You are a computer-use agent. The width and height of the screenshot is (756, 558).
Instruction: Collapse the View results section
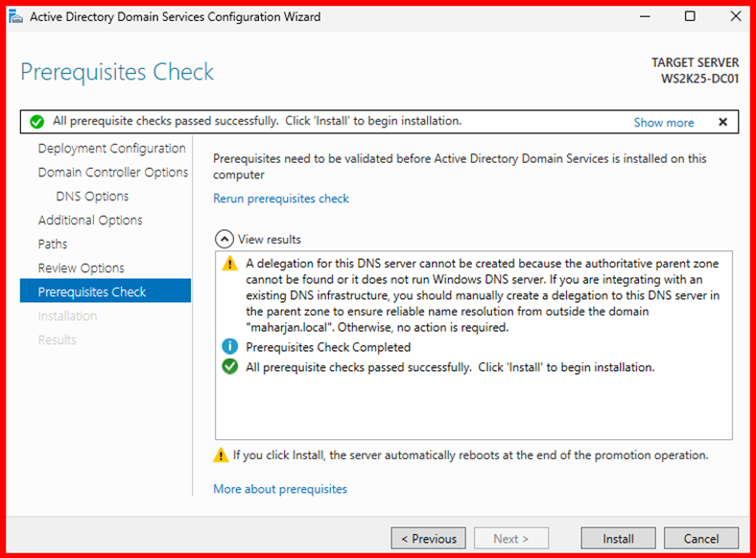[224, 240]
